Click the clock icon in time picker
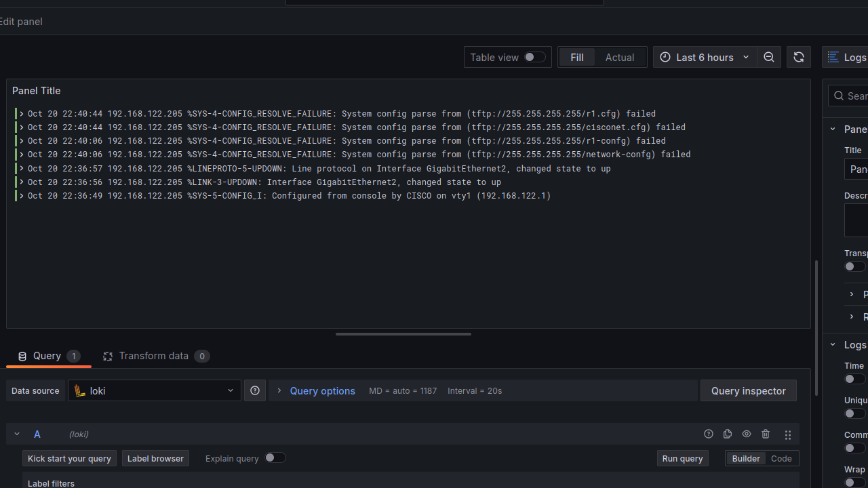 [665, 57]
